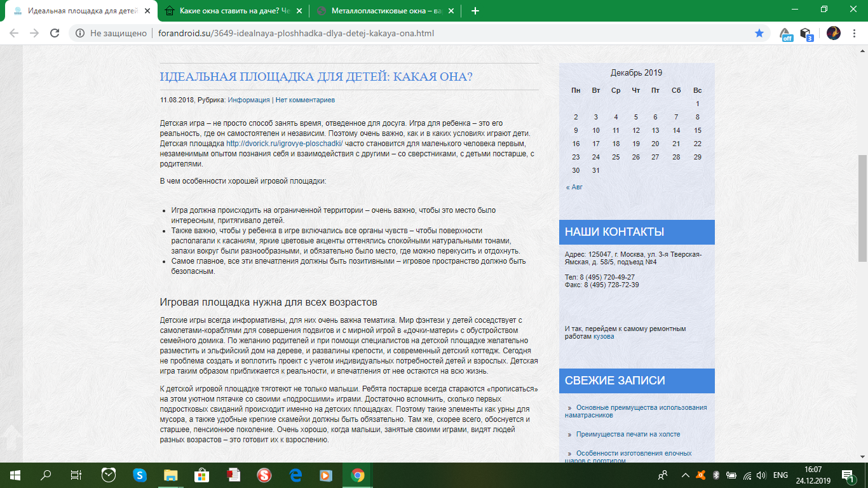Open the orange Avast tray icon

(700, 475)
